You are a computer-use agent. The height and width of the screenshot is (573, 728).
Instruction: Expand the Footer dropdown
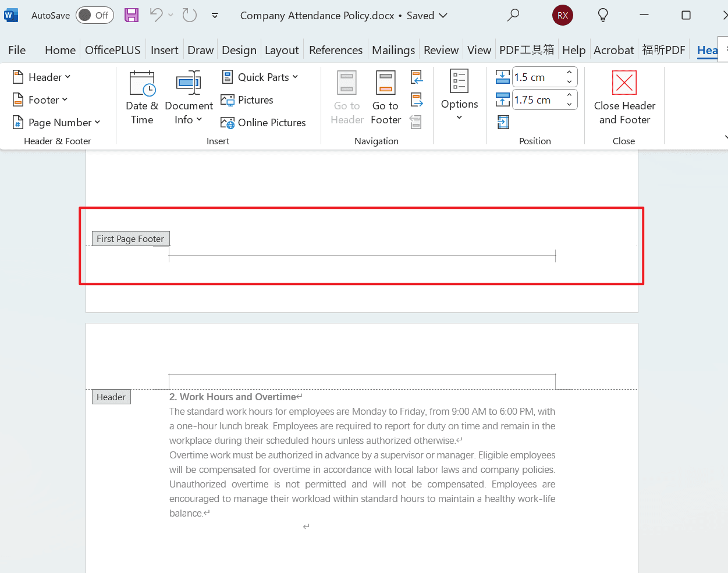point(41,99)
